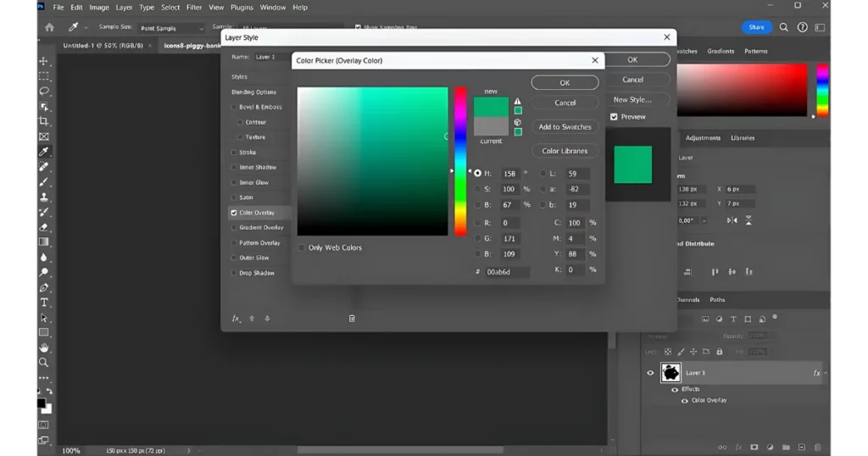
Task: Open the File menu
Action: [58, 7]
